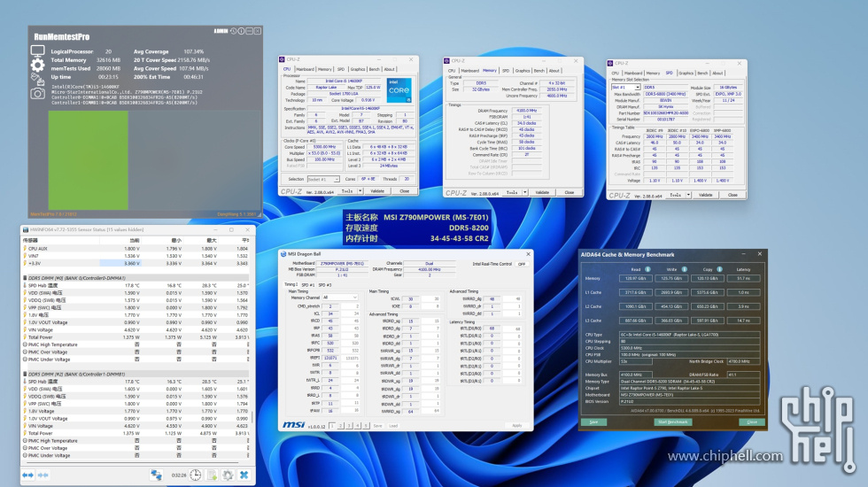Click the expand-columns arrows icon in HWiNFO toolbar

27,475
